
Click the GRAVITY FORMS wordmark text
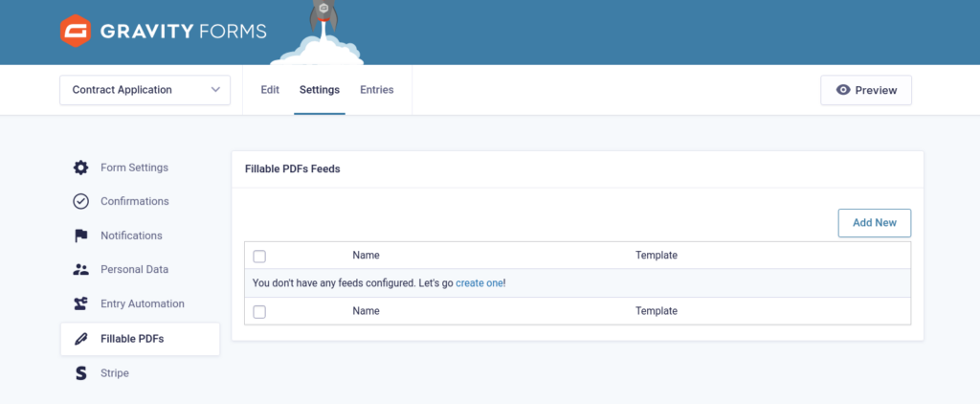pos(184,32)
